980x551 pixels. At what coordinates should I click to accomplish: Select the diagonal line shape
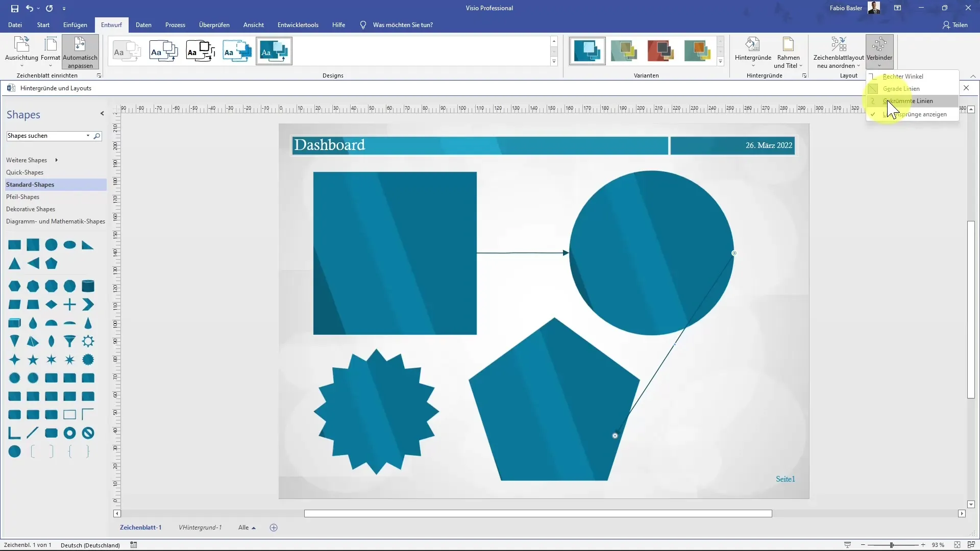[x=33, y=433]
